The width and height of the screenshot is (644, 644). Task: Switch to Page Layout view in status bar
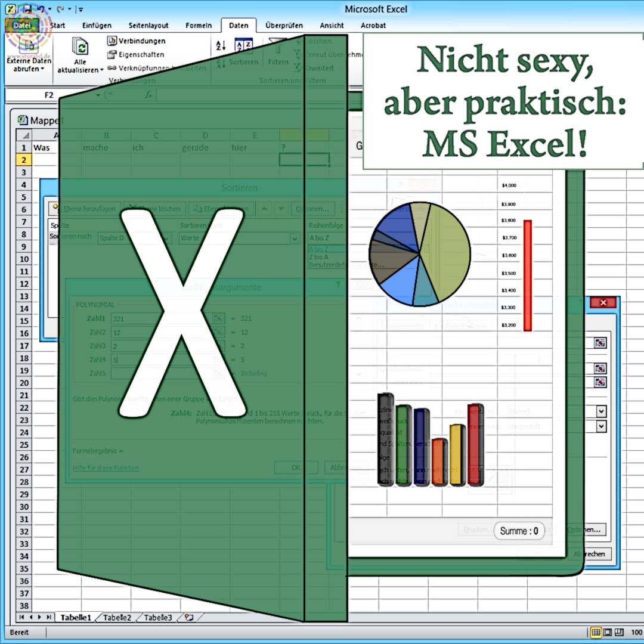point(608,632)
